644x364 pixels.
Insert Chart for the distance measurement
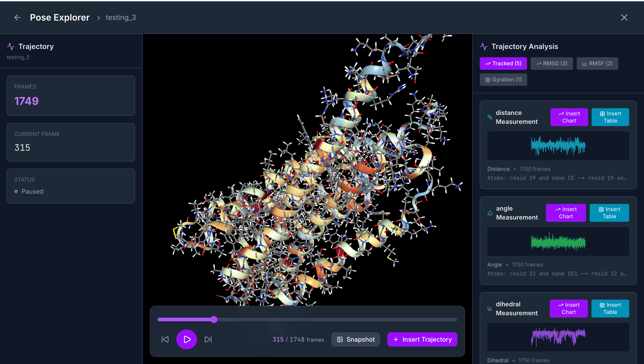pyautogui.click(x=569, y=117)
